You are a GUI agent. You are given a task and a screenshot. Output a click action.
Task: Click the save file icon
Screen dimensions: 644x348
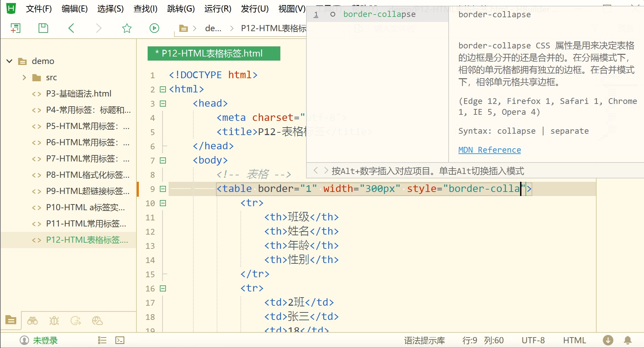(43, 28)
